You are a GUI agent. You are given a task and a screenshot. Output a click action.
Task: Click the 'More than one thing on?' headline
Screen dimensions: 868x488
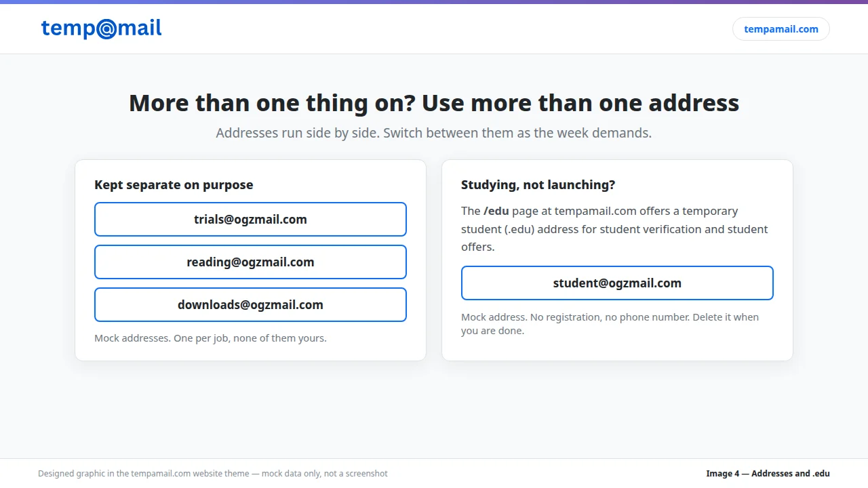[x=434, y=103]
